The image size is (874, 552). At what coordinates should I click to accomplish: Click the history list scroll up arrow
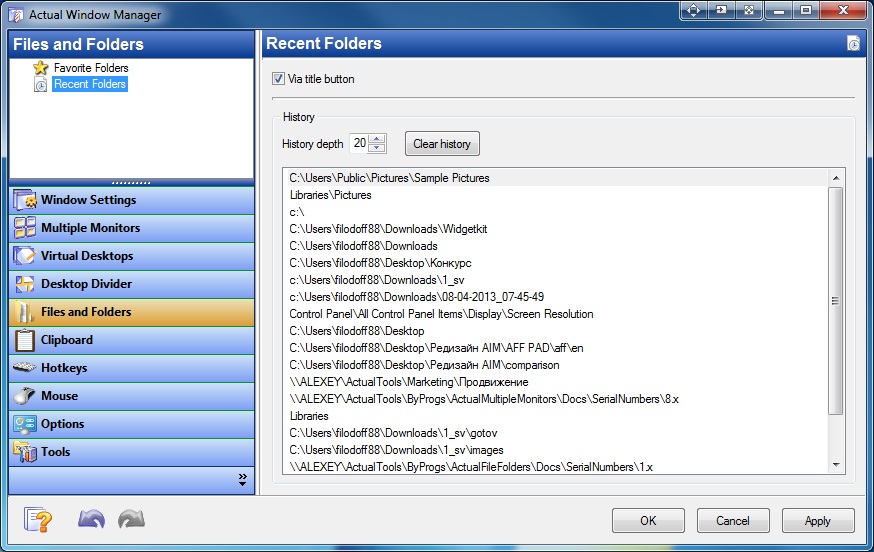click(836, 178)
